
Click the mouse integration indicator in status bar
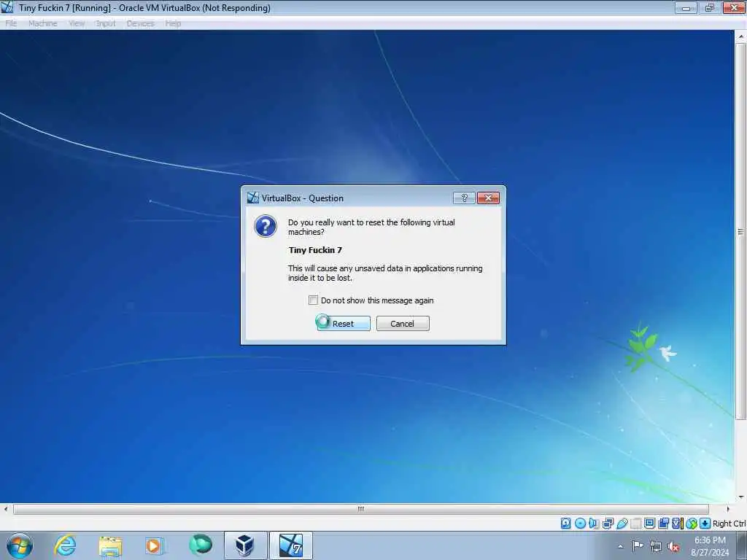[x=692, y=524]
